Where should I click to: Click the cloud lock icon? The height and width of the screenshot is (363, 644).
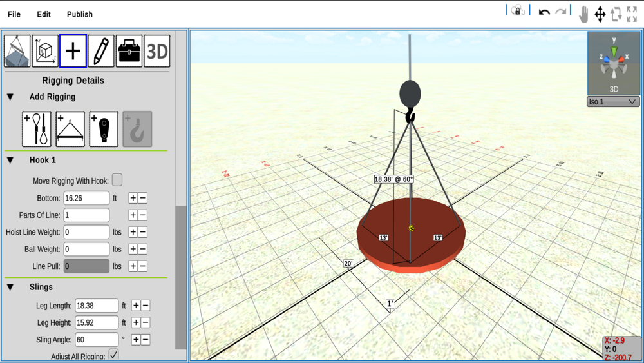tap(518, 11)
